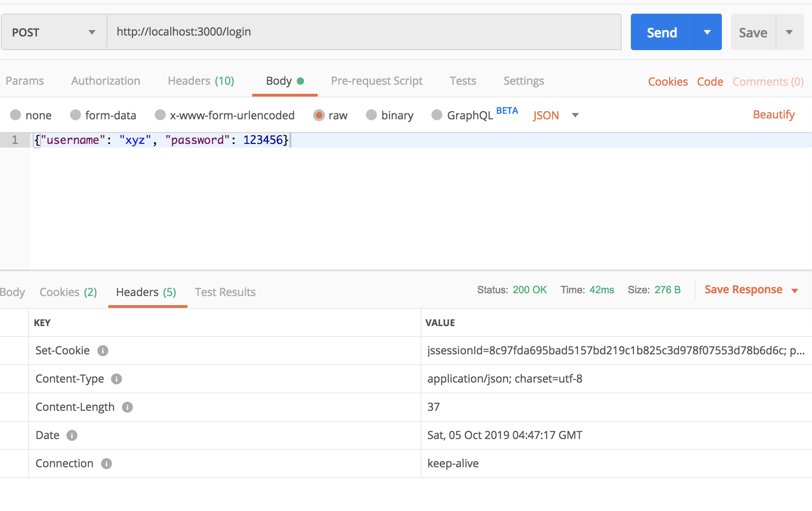Click the 276 B size value

[x=668, y=290]
